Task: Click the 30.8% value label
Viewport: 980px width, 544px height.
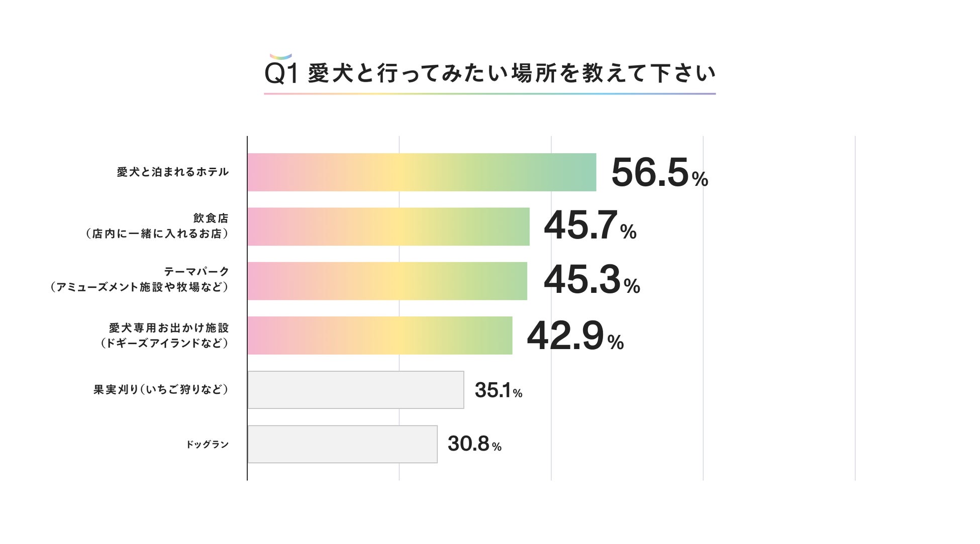Action: (474, 444)
